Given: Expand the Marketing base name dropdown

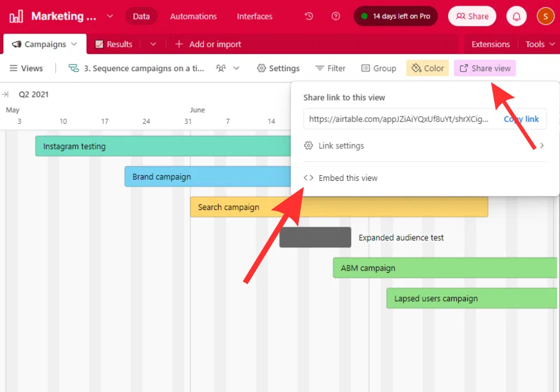Looking at the screenshot, I should click(110, 16).
